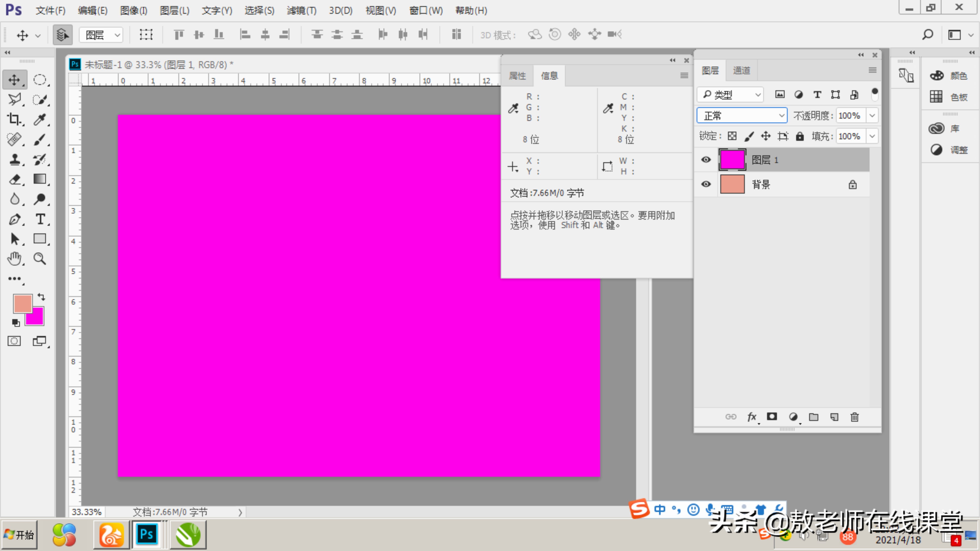Select the Brush tool
The height and width of the screenshot is (551, 980).
40,139
